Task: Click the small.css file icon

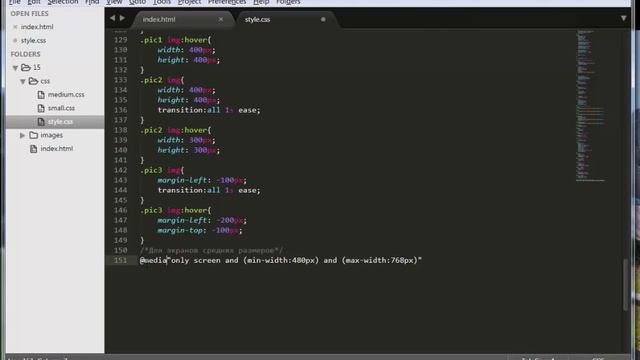Action: click(41, 108)
